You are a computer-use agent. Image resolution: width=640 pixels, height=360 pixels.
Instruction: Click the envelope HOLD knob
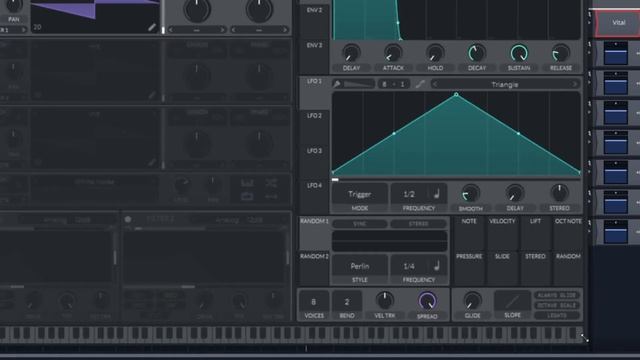pyautogui.click(x=435, y=53)
